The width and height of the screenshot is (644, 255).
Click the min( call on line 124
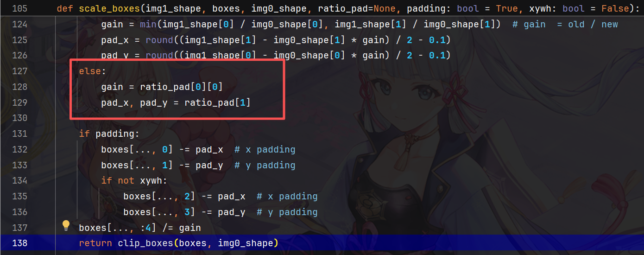click(x=151, y=24)
